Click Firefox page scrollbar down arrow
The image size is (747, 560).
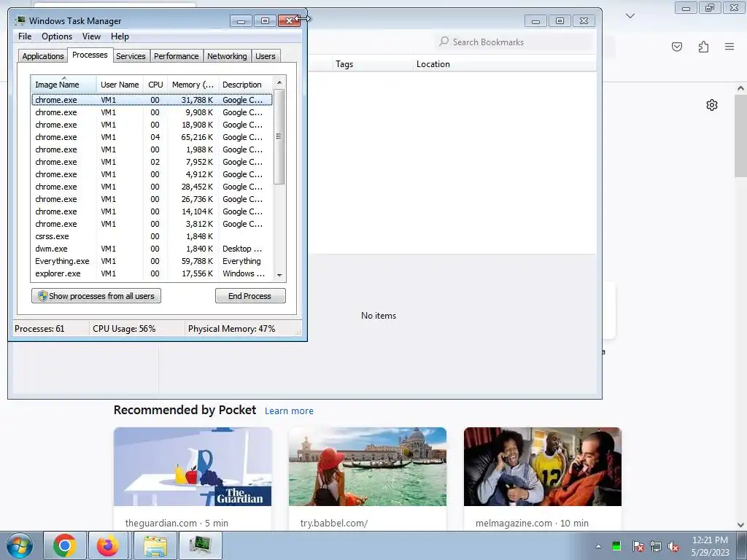[x=740, y=525]
